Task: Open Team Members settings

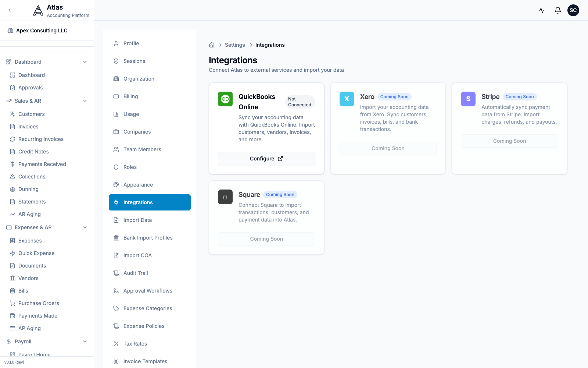Action: [x=150, y=149]
